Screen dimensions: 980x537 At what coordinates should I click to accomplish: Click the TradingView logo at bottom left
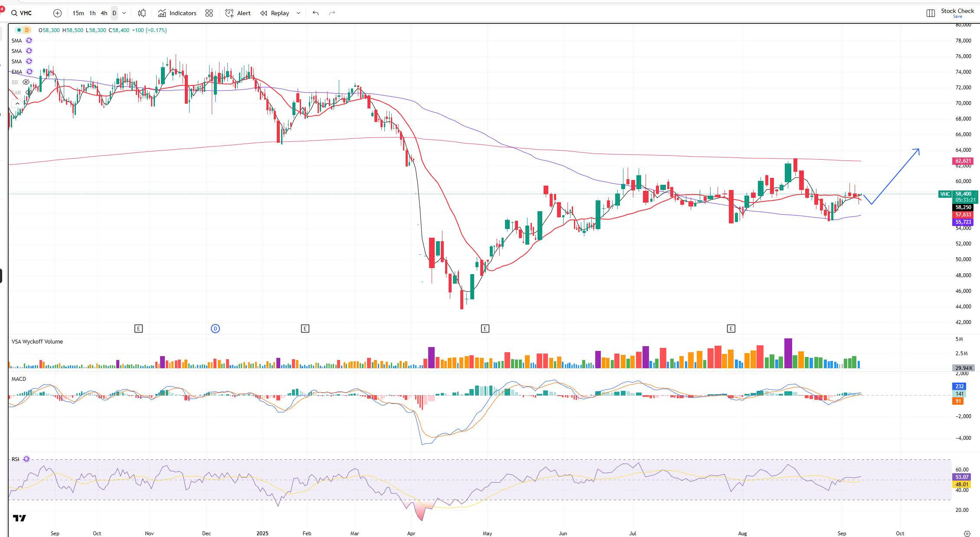pos(20,518)
